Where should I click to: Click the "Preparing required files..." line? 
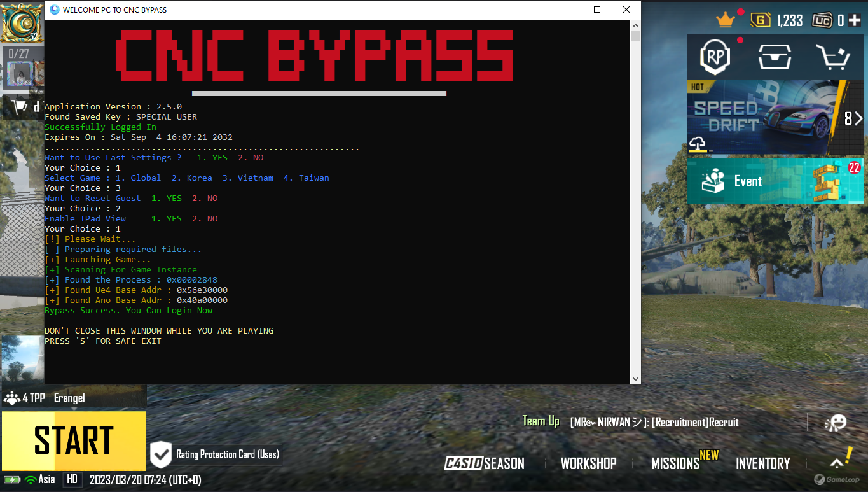pos(123,250)
